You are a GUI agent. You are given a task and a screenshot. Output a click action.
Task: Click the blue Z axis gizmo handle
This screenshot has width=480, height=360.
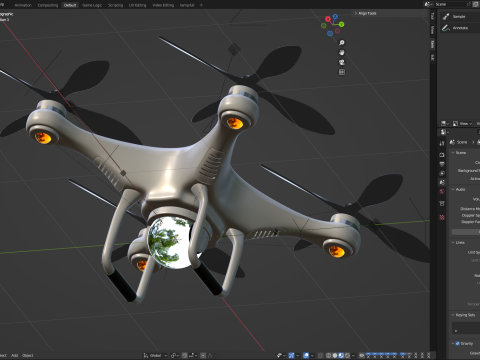pyautogui.click(x=335, y=16)
